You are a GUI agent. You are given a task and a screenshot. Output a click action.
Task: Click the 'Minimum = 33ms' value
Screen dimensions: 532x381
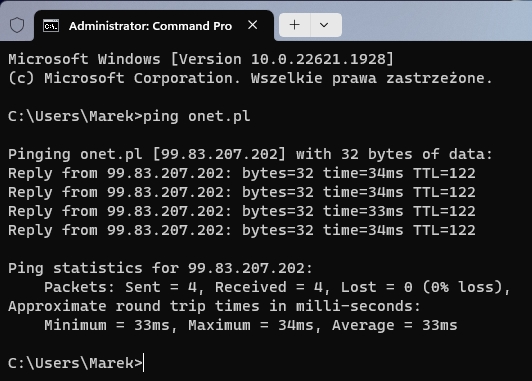[x=107, y=325]
